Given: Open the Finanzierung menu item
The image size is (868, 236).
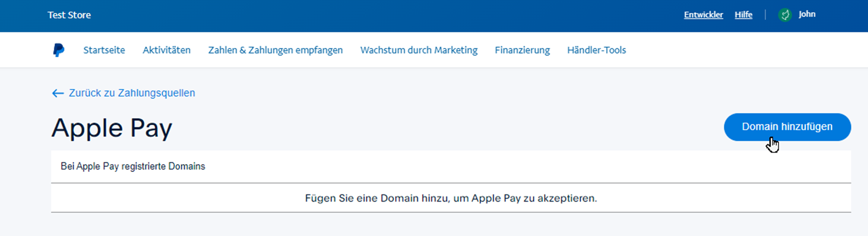Looking at the screenshot, I should point(522,50).
